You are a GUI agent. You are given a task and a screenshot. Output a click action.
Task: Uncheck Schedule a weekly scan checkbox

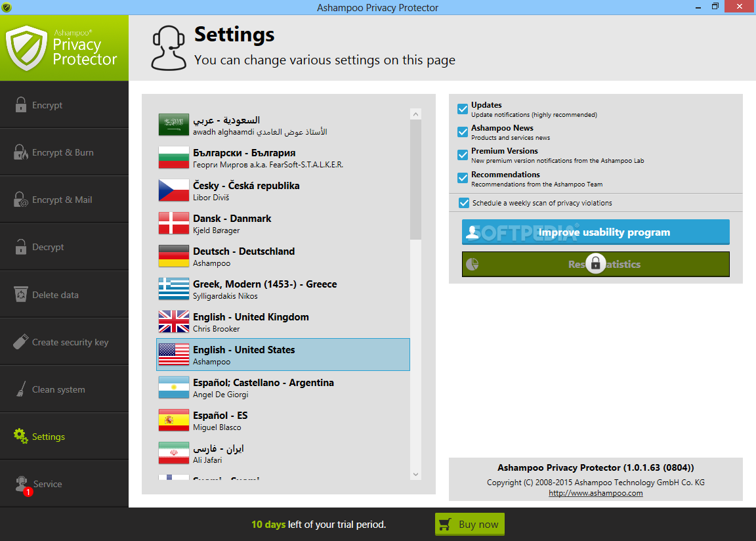(x=464, y=202)
